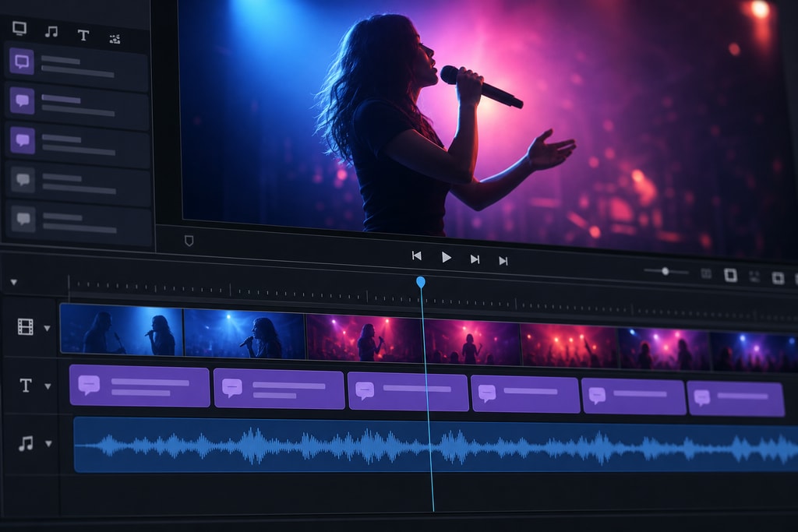Screen dimensions: 798x532
Task: Click the blue playhead handle on ruler
Action: 420,282
